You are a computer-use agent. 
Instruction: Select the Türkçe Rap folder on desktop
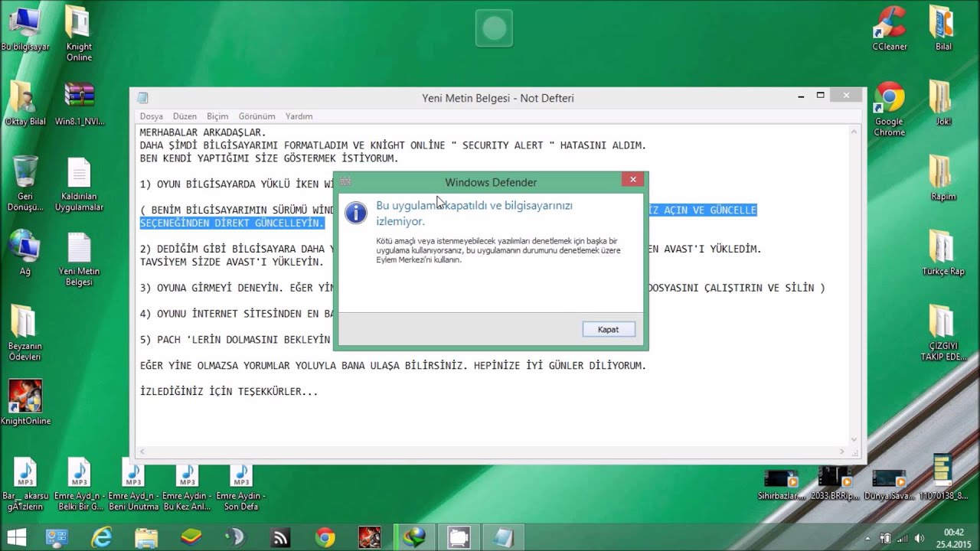[943, 253]
